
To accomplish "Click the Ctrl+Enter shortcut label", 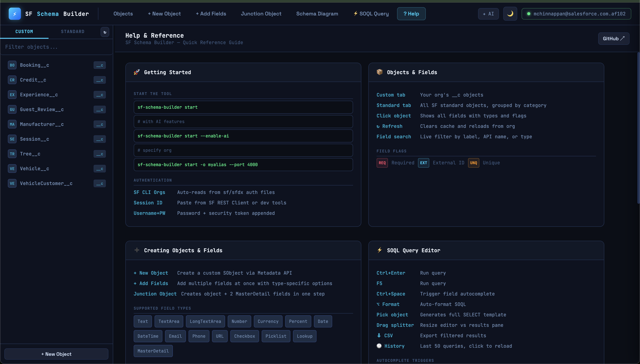I will pos(391,273).
